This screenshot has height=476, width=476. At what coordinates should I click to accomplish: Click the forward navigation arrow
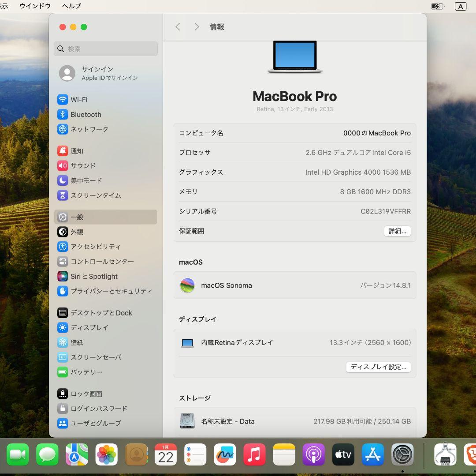[197, 26]
